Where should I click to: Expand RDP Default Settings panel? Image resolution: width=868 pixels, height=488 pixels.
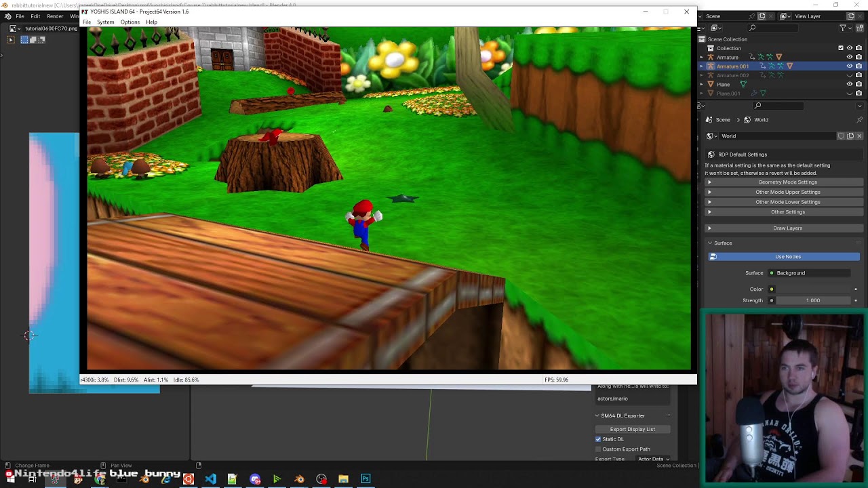[x=783, y=155]
